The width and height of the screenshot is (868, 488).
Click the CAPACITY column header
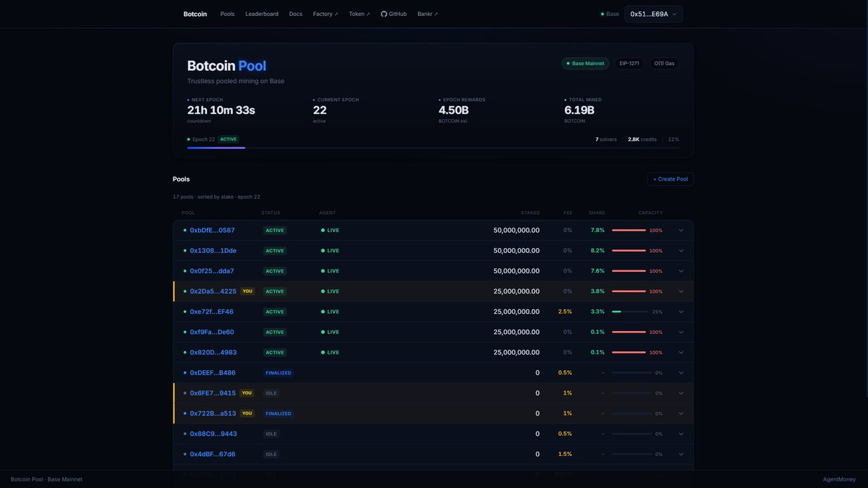pos(650,213)
